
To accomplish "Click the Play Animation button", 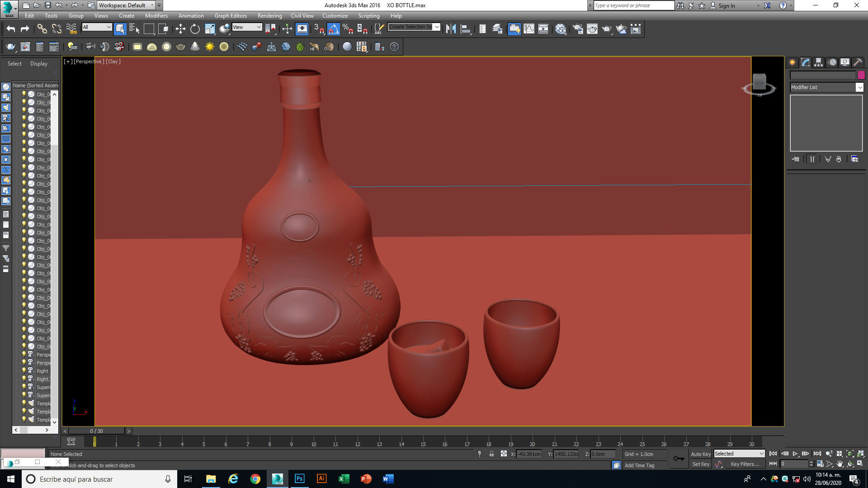I will point(795,454).
